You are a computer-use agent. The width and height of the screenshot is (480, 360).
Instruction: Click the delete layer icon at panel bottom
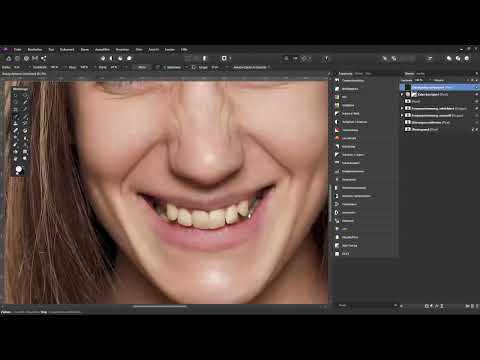pos(477,306)
